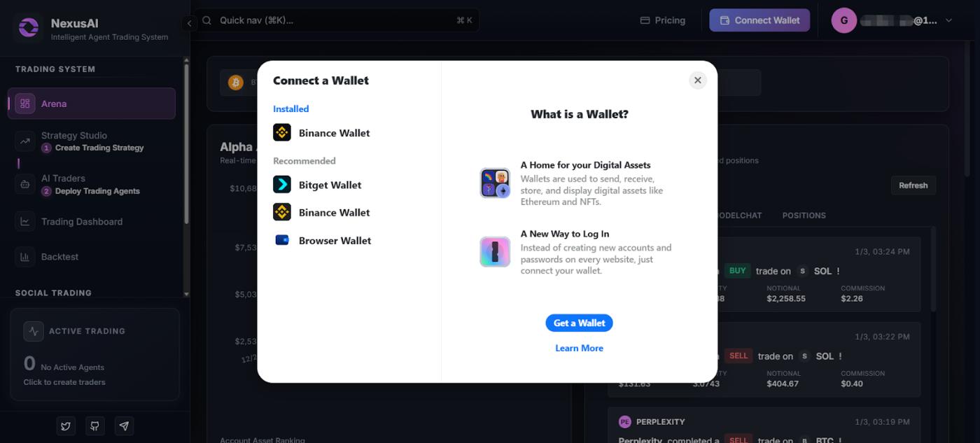
Task: Open the Pricing link in header
Action: click(x=662, y=20)
